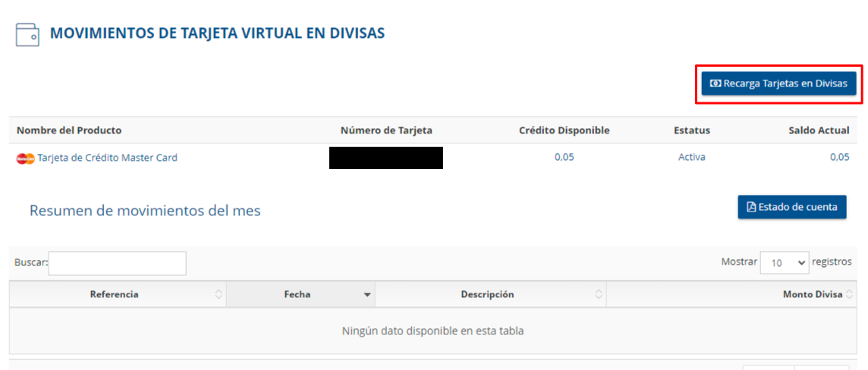
Task: Click the wallet icon beside the page title
Action: pos(27,34)
